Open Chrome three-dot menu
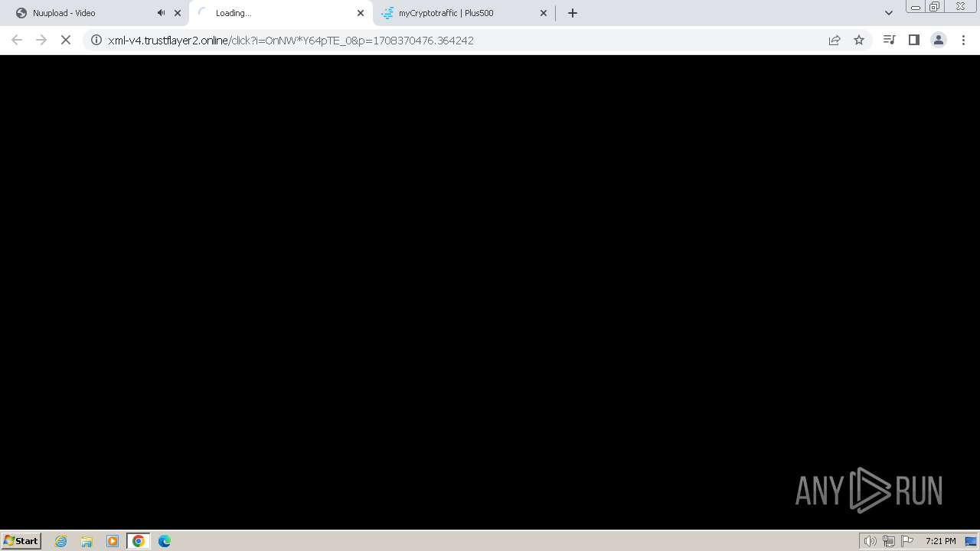Image resolution: width=980 pixels, height=551 pixels. pyautogui.click(x=963, y=40)
